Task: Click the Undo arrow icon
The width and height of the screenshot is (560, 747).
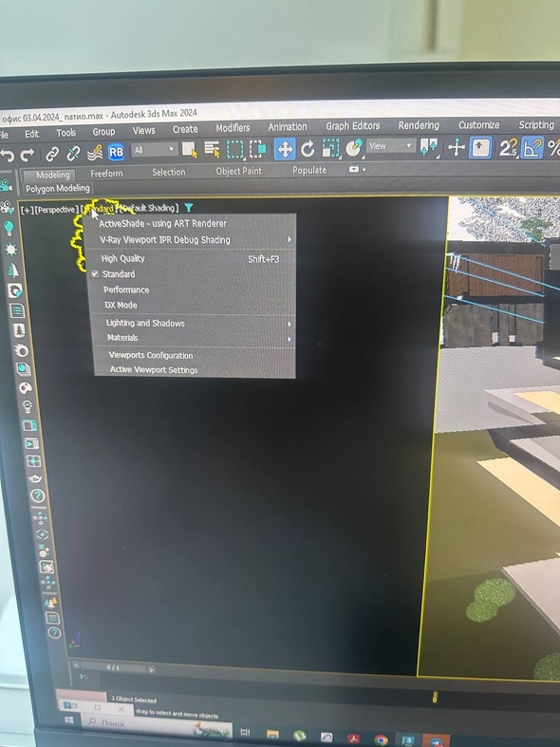Action: pos(7,155)
